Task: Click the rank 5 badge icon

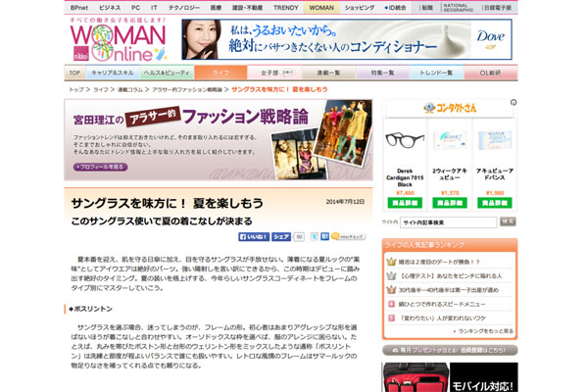Action: click(391, 318)
